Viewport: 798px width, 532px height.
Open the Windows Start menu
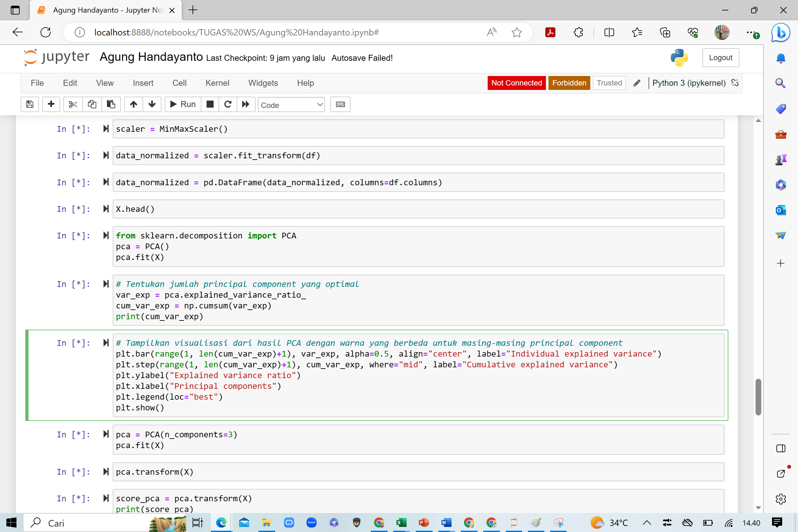point(11,522)
